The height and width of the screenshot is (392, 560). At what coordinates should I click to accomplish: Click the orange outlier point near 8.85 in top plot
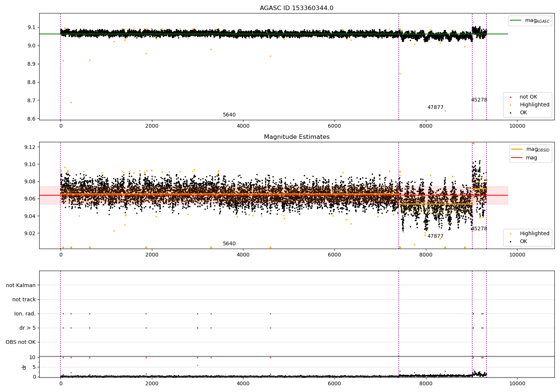(x=400, y=74)
